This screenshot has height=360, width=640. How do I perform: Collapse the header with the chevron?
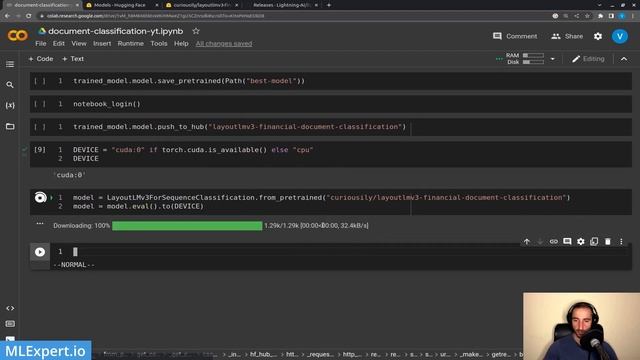coord(624,59)
